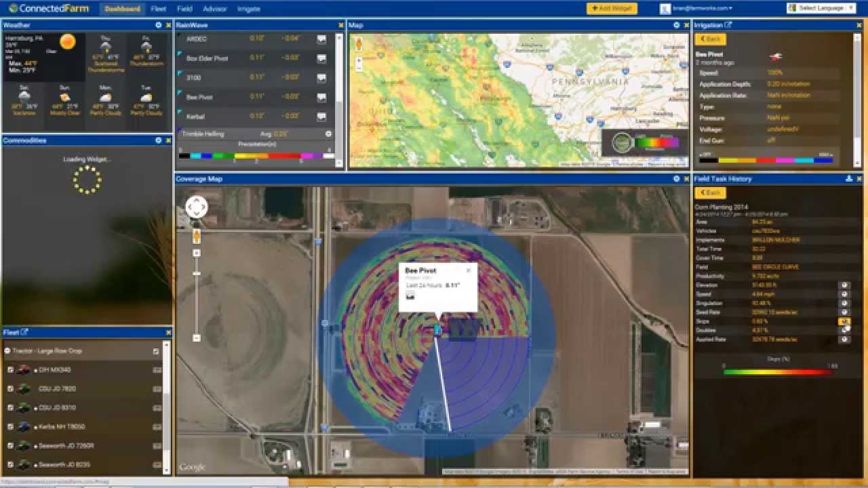Click Back in the Irrigation widget
Viewport: 868px width, 488px height.
pos(711,39)
